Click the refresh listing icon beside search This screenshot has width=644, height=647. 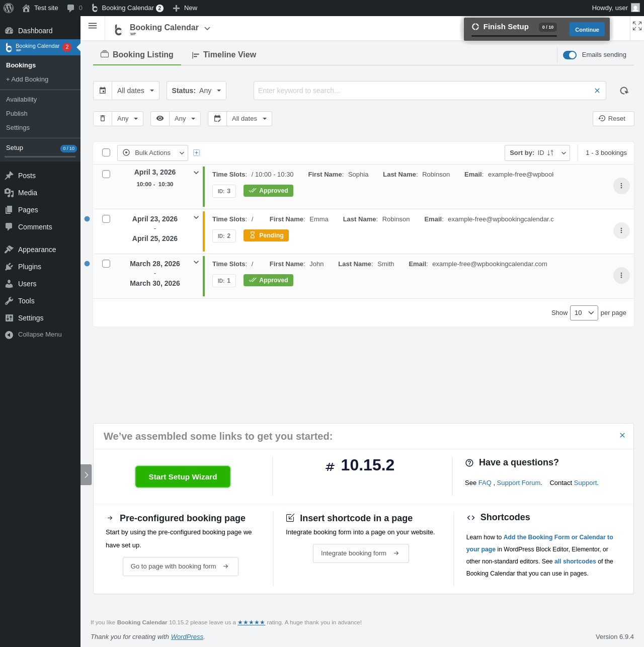tap(624, 91)
